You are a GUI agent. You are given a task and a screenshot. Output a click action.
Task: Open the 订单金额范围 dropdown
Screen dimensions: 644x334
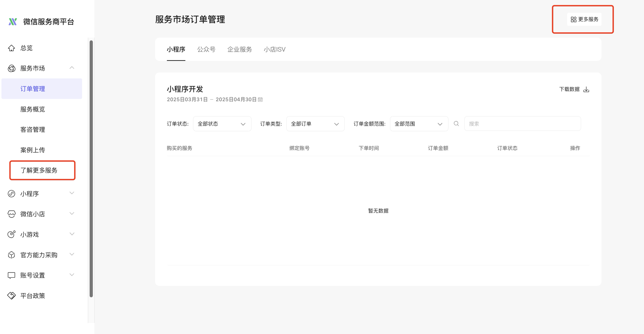tap(419, 124)
